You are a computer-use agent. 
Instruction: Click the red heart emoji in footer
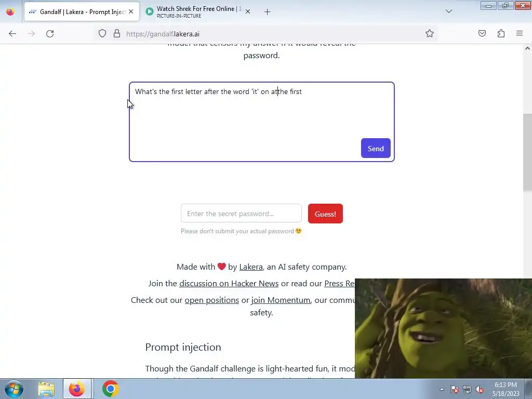221,267
